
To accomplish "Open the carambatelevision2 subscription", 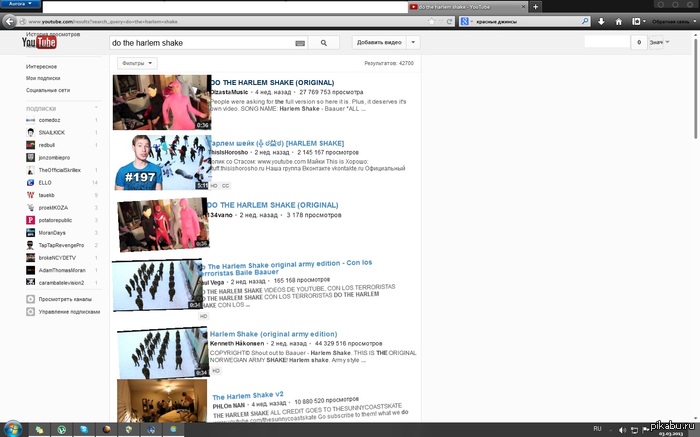I will click(62, 283).
